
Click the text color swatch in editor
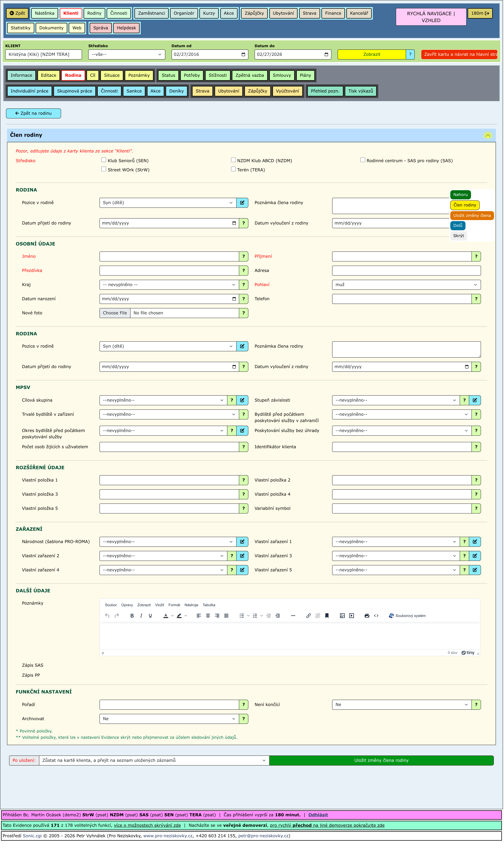point(166,616)
